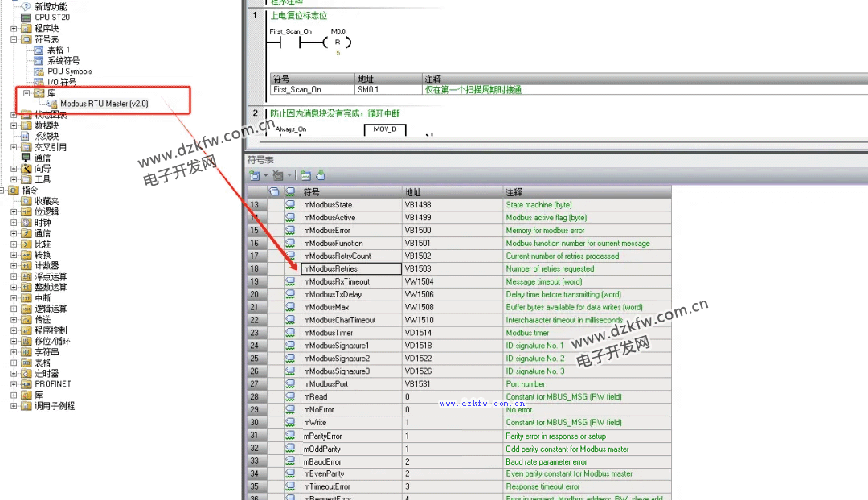The width and height of the screenshot is (868, 500).
Task: Click the symbol icon in mModbusState row
Action: point(290,205)
